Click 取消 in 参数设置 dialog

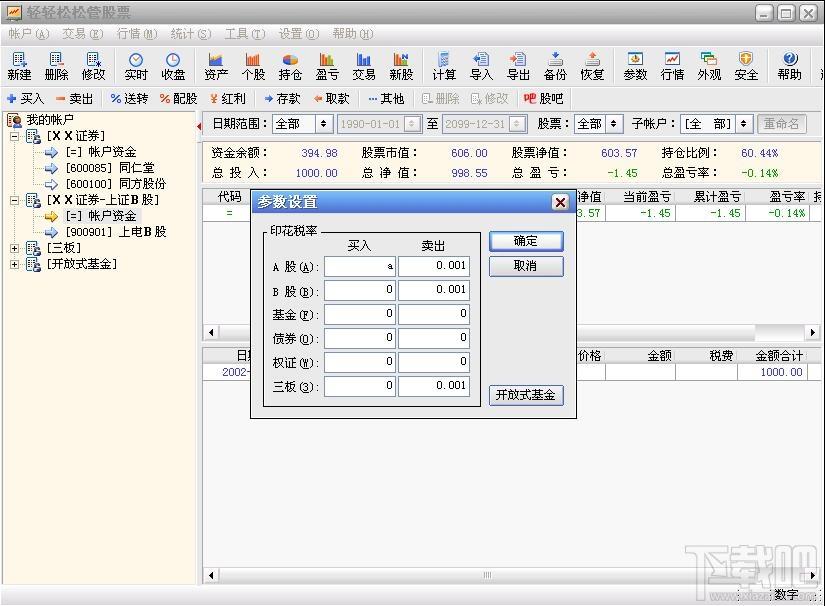(526, 266)
